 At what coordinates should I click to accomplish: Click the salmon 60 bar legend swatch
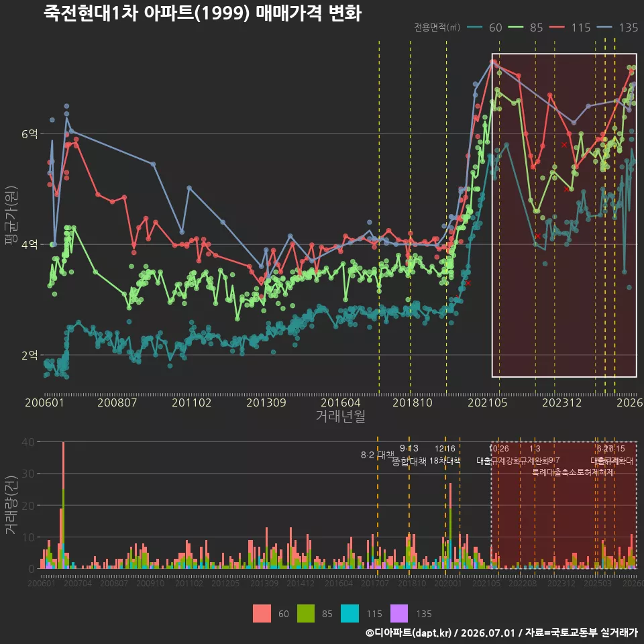[262, 614]
